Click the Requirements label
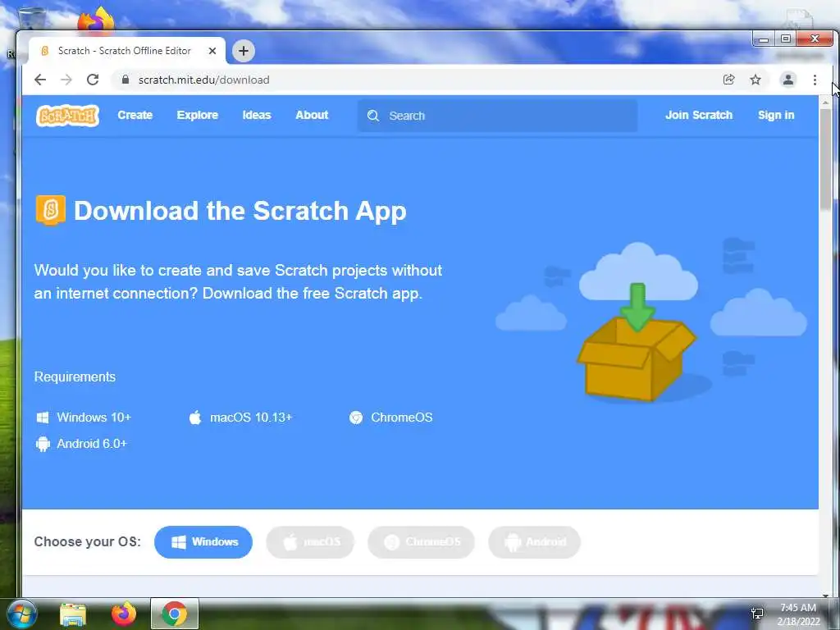 tap(75, 377)
